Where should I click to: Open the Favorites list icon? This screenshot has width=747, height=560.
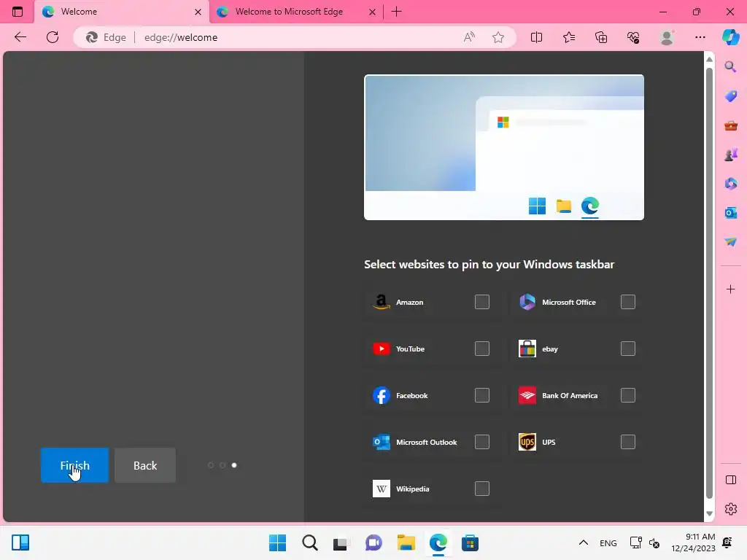tap(569, 37)
